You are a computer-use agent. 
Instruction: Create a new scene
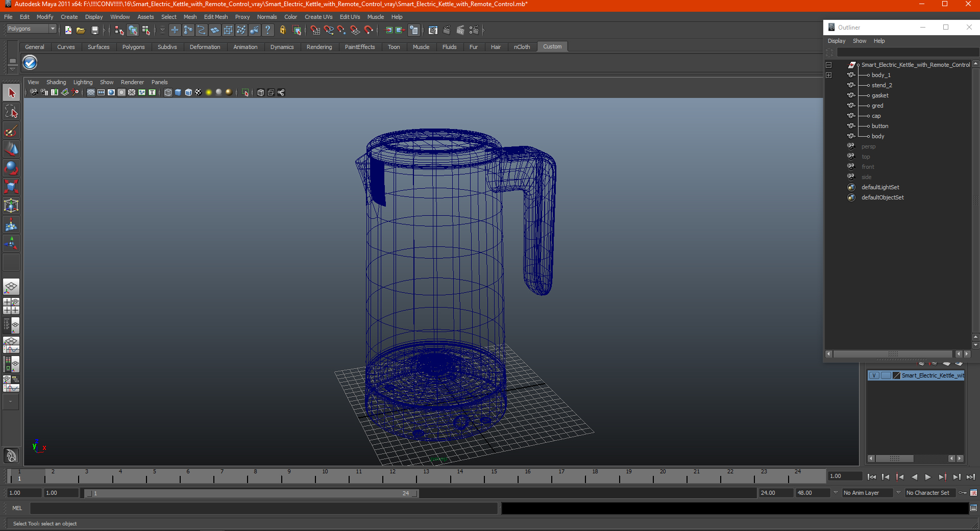68,31
